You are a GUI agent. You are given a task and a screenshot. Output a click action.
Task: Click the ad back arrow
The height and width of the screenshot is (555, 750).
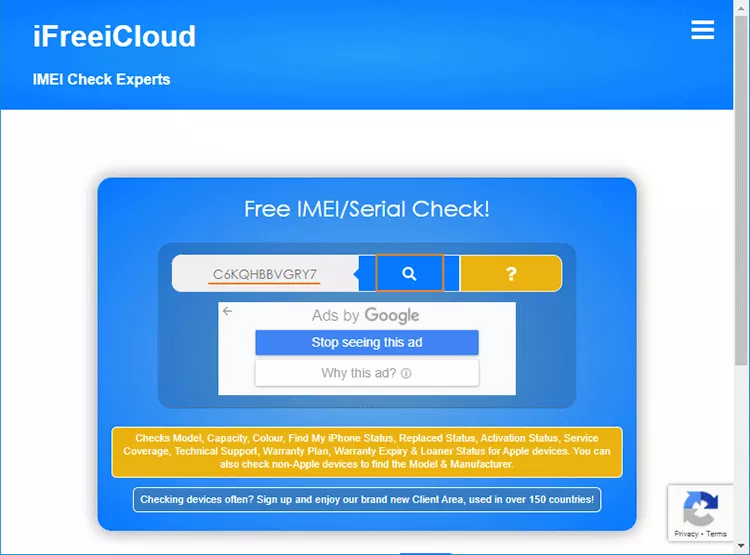click(228, 311)
